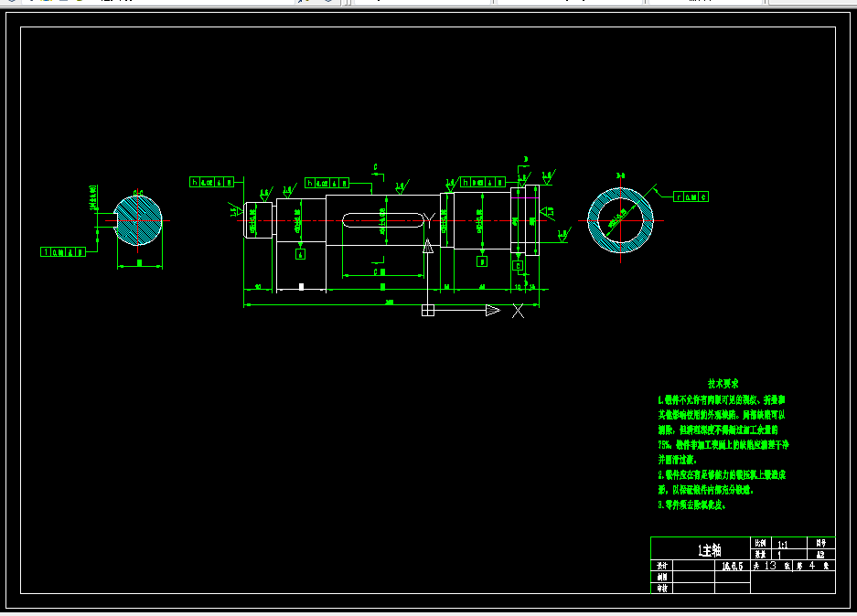
Task: Select the "C-C" section label
Action: click(138, 194)
